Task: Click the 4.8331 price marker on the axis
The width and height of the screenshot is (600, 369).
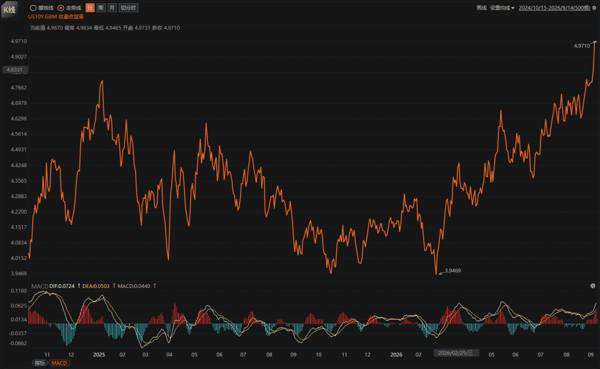Action: (15, 70)
